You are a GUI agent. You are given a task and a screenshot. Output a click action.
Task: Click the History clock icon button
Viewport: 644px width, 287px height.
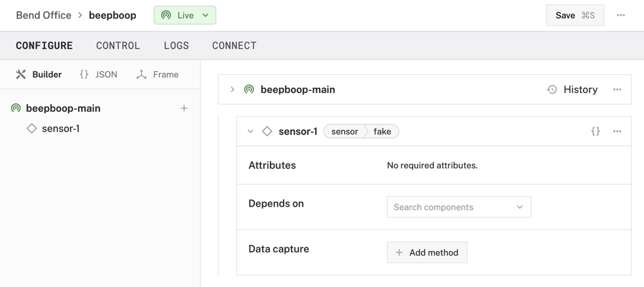pyautogui.click(x=552, y=90)
